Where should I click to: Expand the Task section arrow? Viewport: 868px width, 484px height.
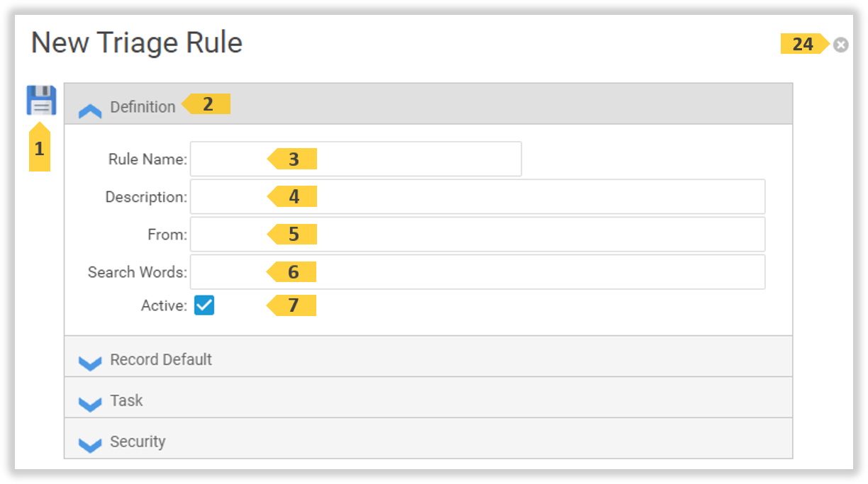click(x=90, y=404)
